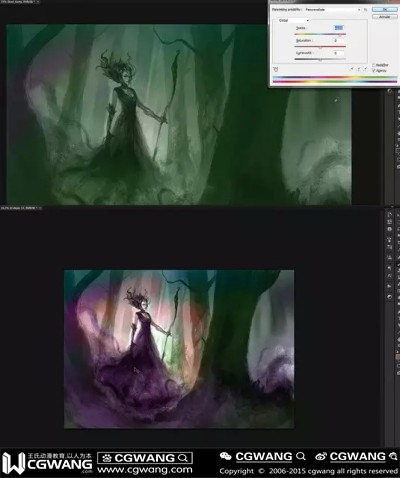
Task: Select the subtract-from-sample eyedropper
Action: 365,69
